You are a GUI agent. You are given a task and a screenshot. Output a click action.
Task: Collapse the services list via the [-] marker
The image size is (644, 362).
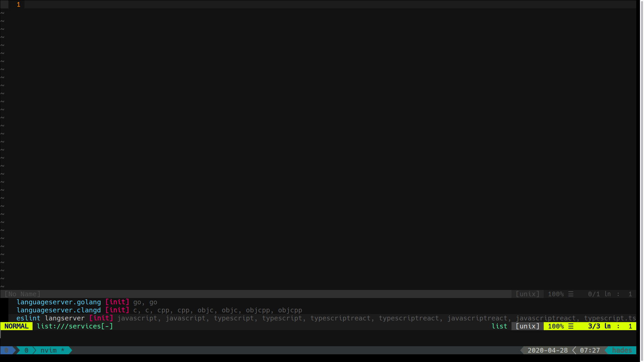tap(108, 326)
